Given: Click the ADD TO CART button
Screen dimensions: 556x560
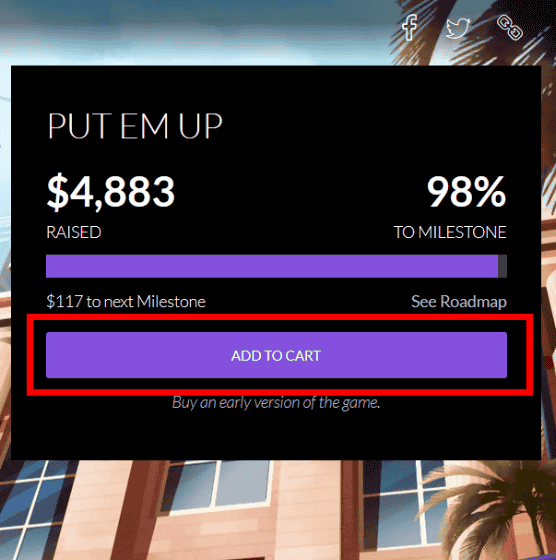Looking at the screenshot, I should click(x=276, y=355).
